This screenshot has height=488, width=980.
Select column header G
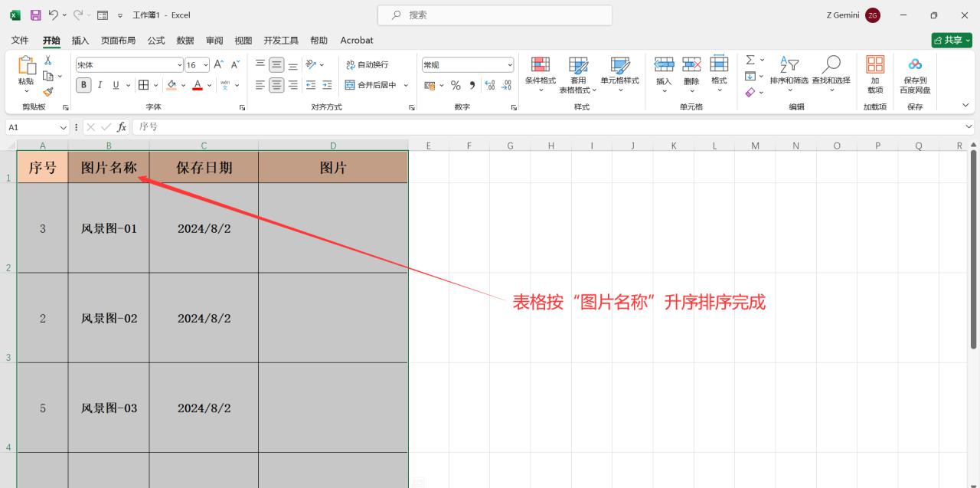[x=510, y=146]
